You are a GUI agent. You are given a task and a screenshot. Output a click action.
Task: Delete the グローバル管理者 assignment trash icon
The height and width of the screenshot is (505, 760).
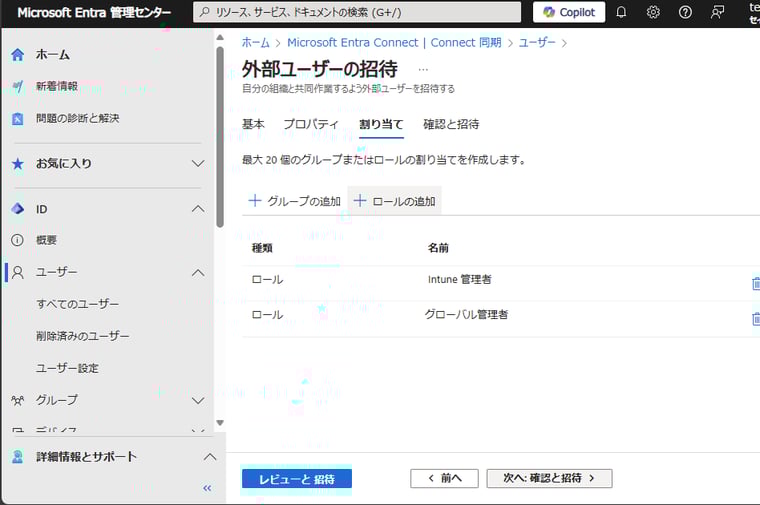[756, 319]
